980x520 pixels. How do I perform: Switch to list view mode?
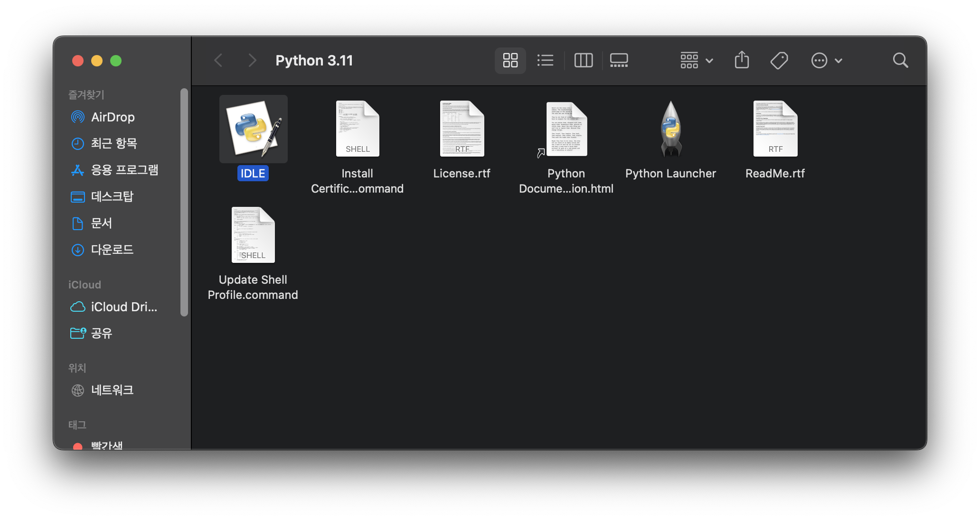[x=545, y=60]
